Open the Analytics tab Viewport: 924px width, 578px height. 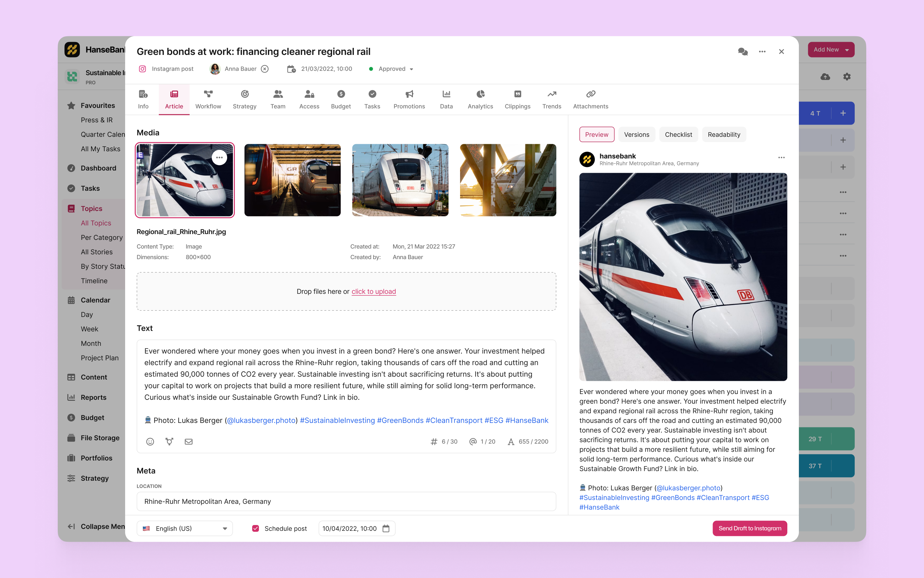pos(480,100)
